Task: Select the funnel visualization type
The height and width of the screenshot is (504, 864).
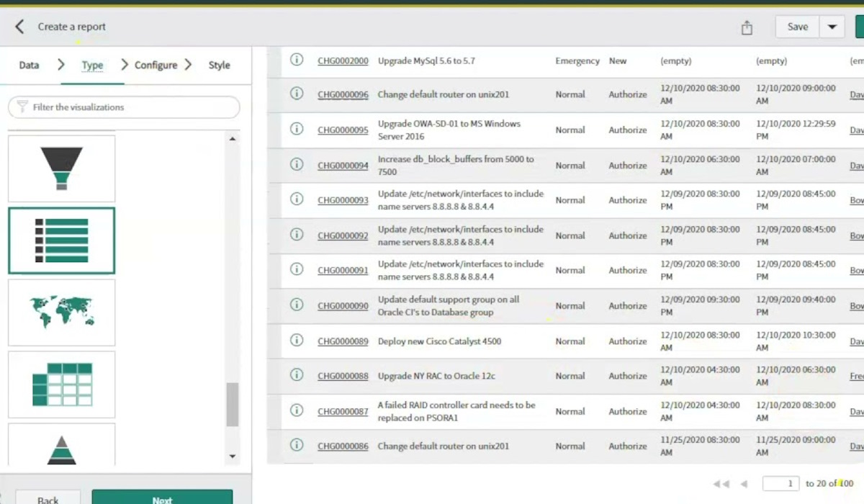Action: pos(61,168)
